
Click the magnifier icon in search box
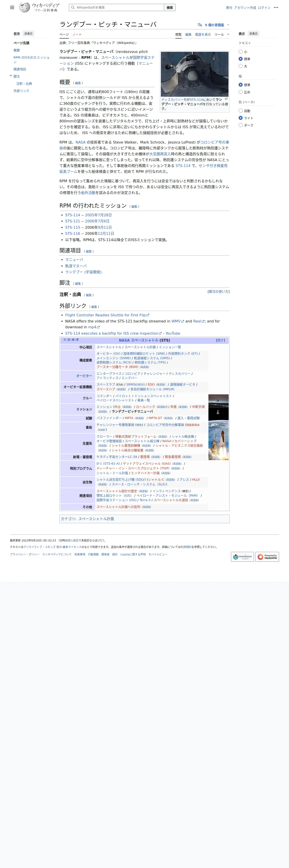73,7
